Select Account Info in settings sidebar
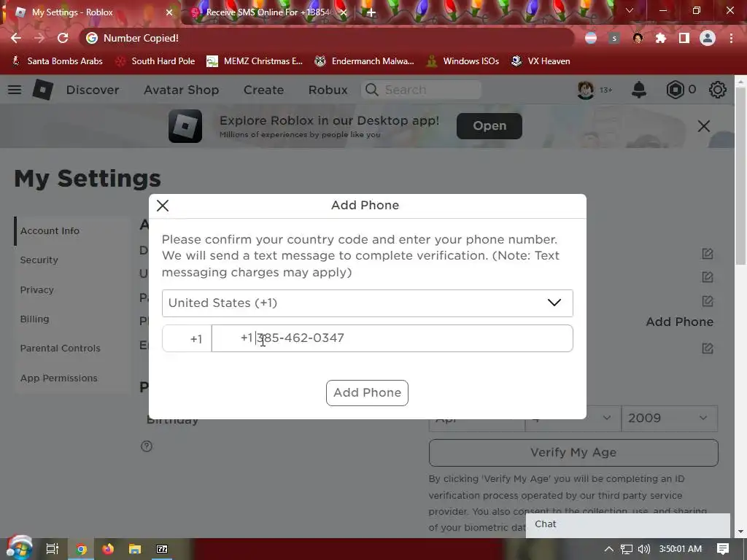The height and width of the screenshot is (560, 747). coord(50,231)
